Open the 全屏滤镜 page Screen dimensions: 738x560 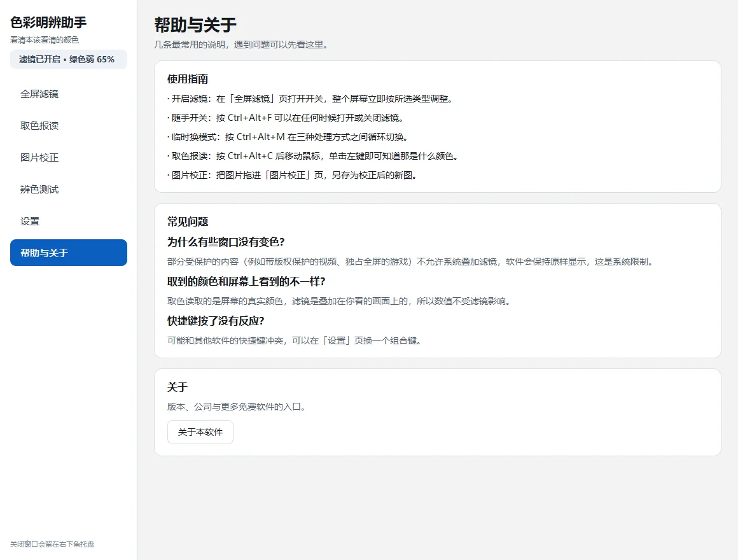tap(69, 94)
